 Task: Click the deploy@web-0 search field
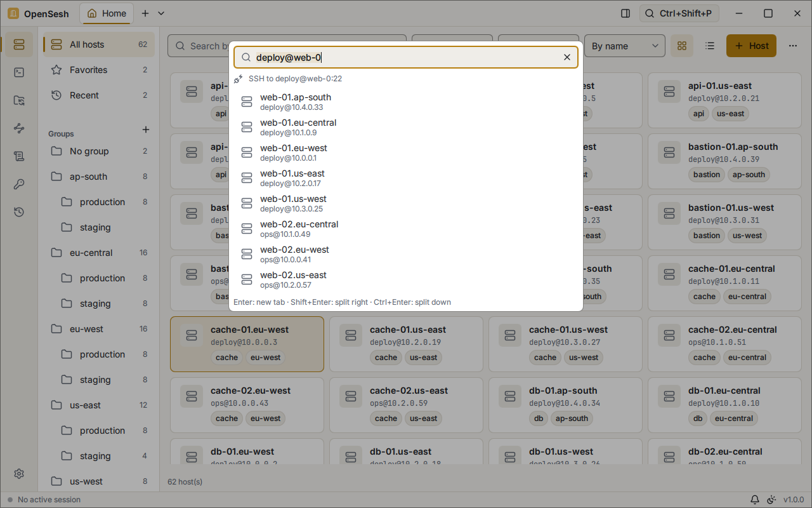tap(406, 57)
